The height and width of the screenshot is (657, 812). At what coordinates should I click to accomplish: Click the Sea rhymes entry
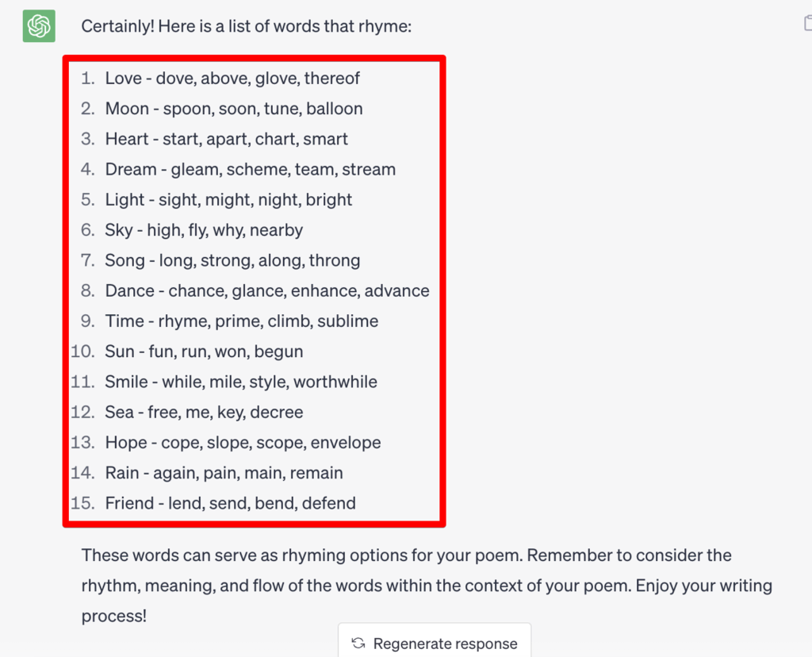click(x=204, y=412)
